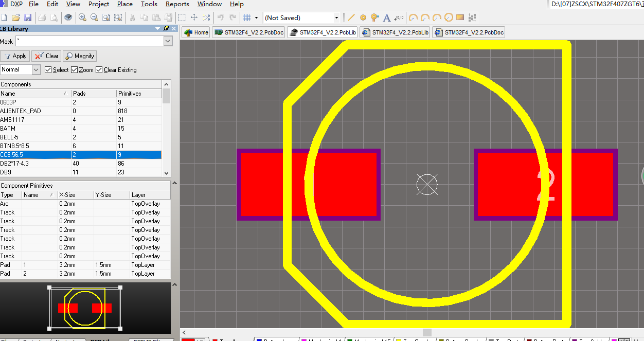Toggle the Clear Existing checkbox
Viewport: 644px width, 341px height.
[99, 70]
